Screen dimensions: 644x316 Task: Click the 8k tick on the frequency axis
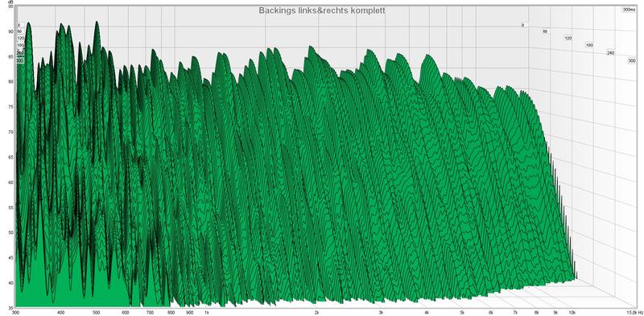pos(536,313)
